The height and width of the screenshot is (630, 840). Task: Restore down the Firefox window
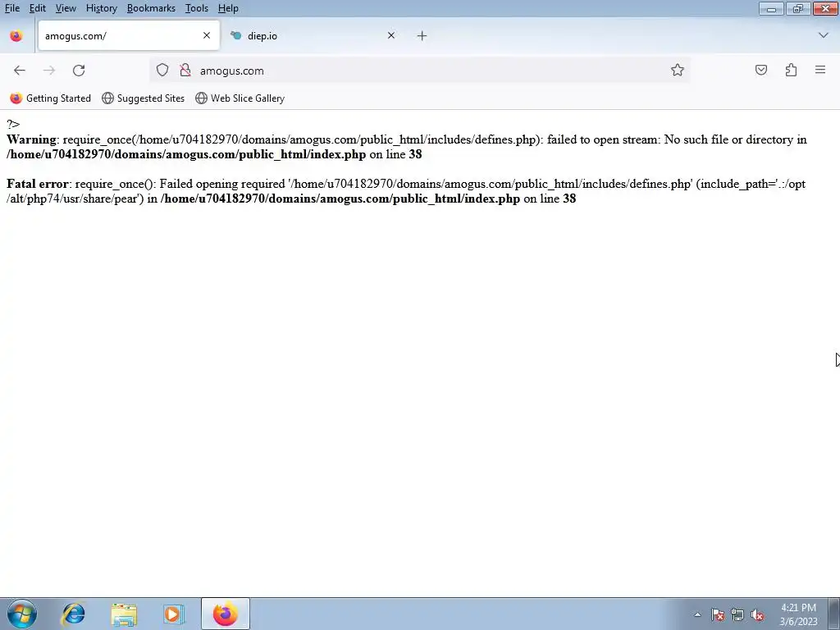pos(797,8)
